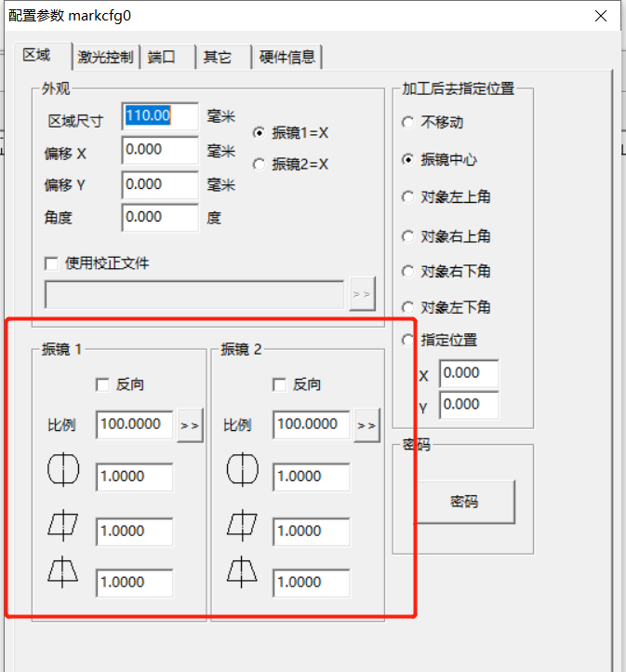
Task: Open the >> button next to 振镜 1 比例
Action: (190, 425)
